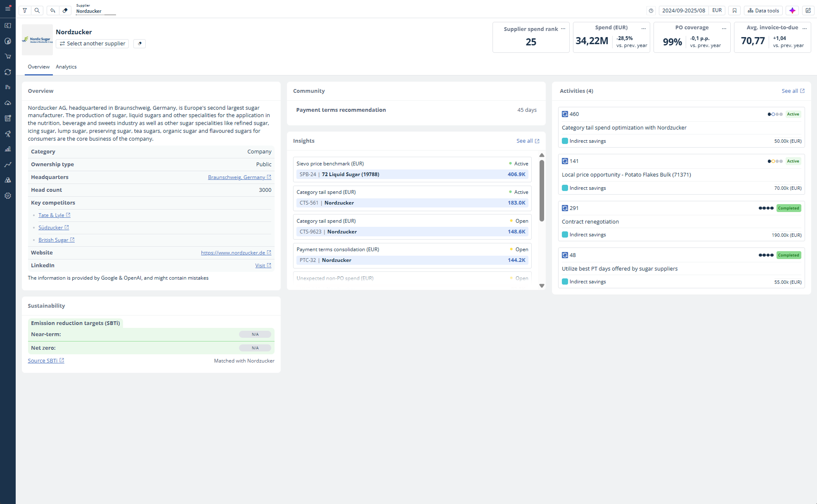Open Supplier spend rank options menu
Image resolution: width=817 pixels, height=504 pixels.
[563, 29]
